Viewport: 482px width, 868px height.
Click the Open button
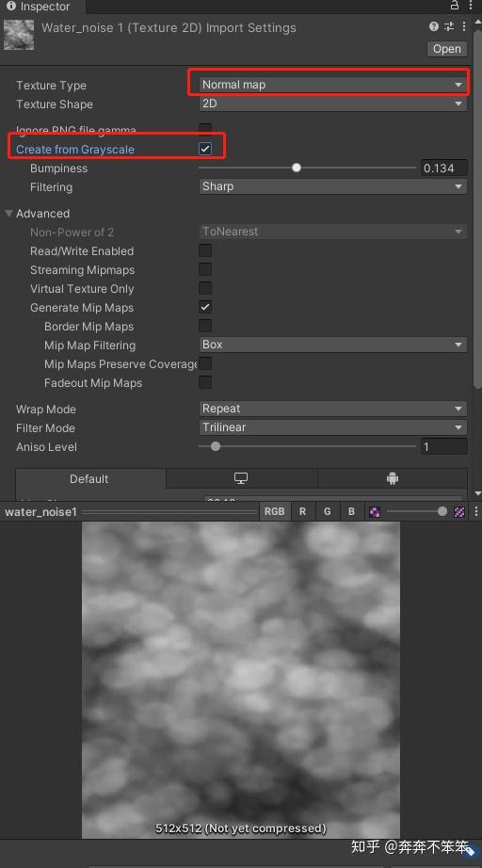447,49
